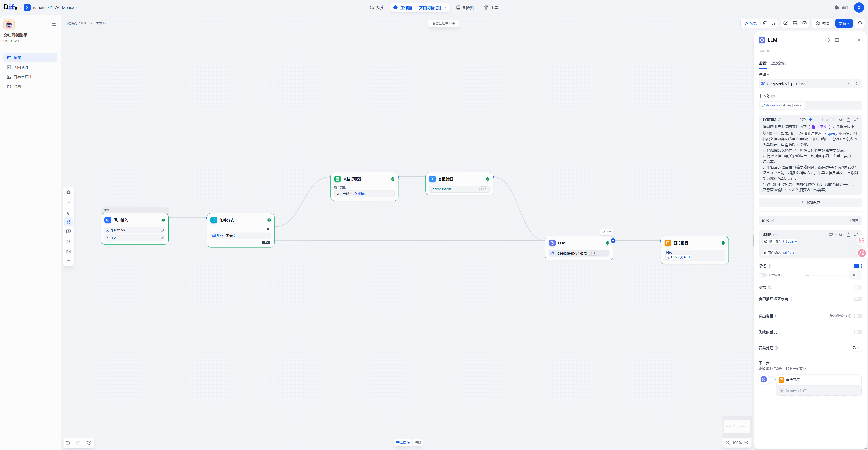The width and height of the screenshot is (868, 450).
Task: Open 探索 in the top navigation
Action: click(377, 7)
